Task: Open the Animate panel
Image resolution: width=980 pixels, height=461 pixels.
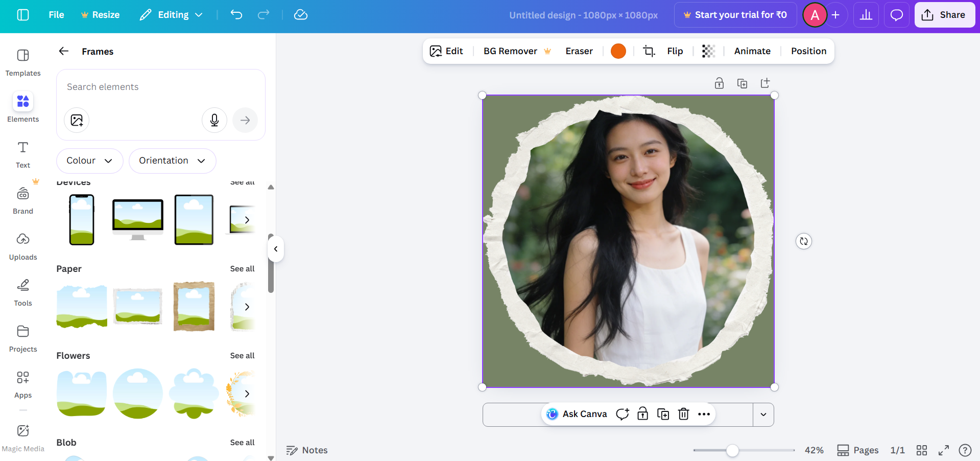Action: [x=752, y=51]
